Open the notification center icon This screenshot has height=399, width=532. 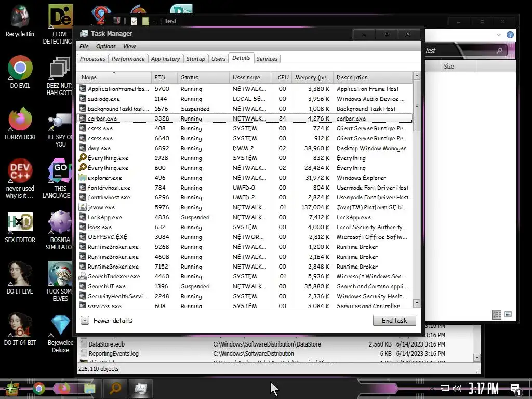pyautogui.click(x=516, y=390)
